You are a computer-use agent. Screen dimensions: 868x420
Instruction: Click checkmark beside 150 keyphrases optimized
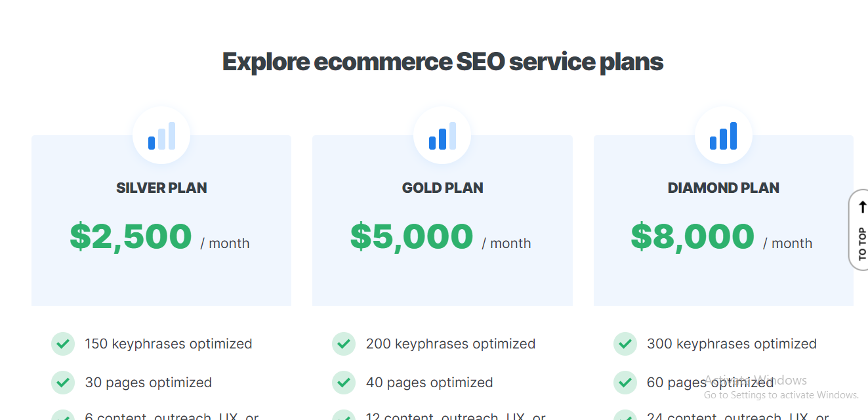[x=63, y=344]
